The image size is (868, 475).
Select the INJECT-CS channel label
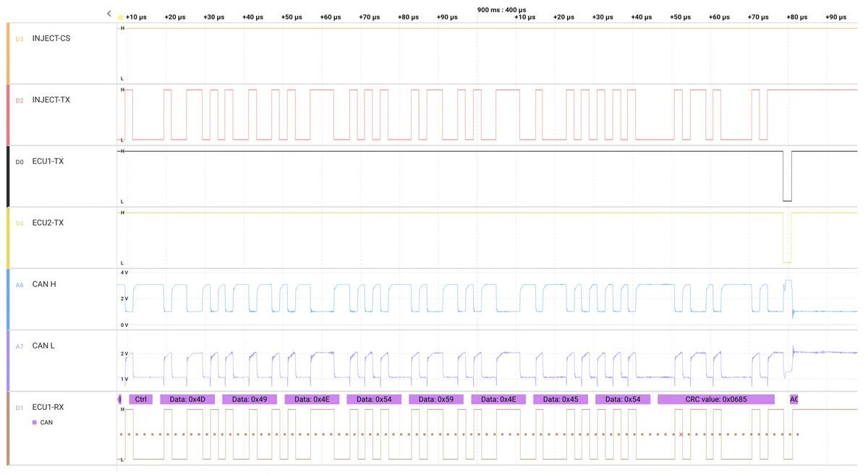pyautogui.click(x=52, y=38)
